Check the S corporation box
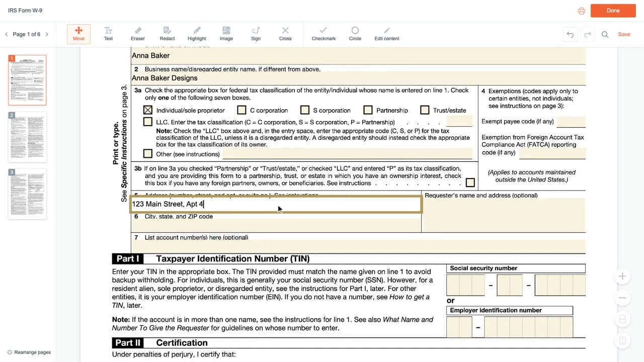Image resolution: width=644 pixels, height=362 pixels. click(305, 110)
